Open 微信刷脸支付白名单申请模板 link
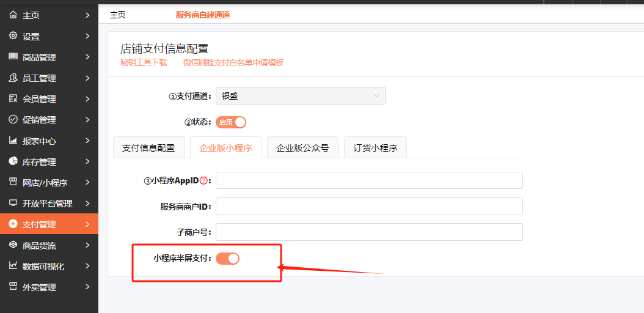 (x=233, y=63)
